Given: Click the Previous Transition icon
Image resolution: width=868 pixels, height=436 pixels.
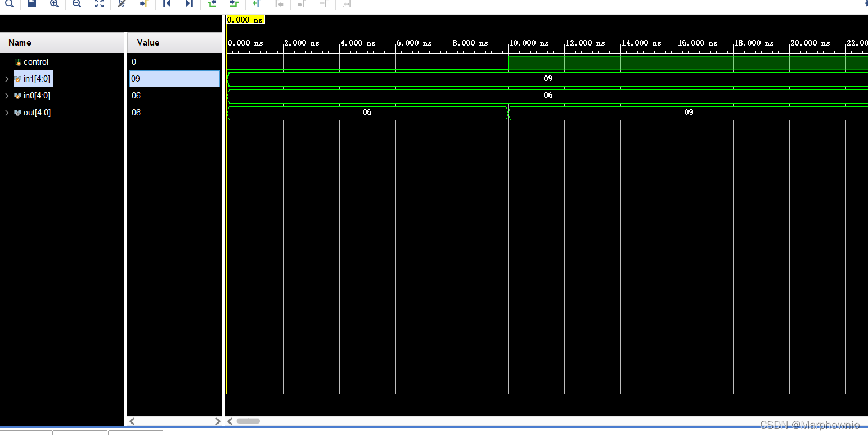Looking at the screenshot, I should tap(212, 3).
